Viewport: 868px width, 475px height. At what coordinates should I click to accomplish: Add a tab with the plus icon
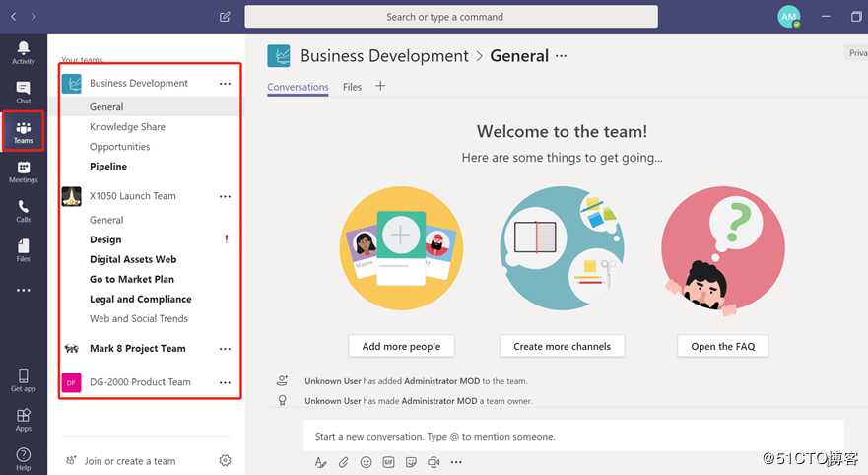click(380, 86)
